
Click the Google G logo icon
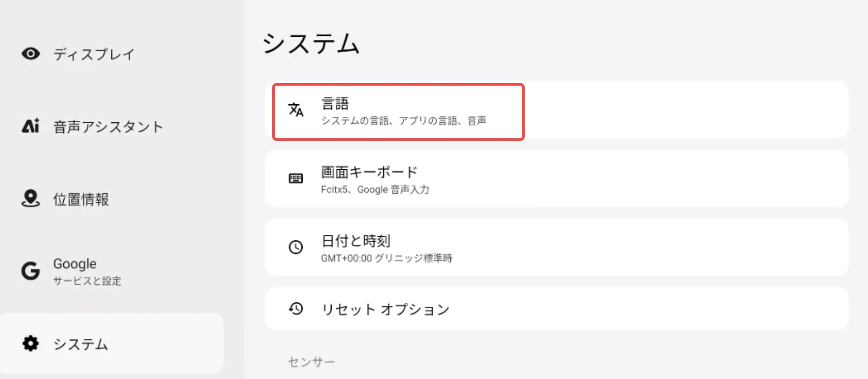[x=31, y=271]
